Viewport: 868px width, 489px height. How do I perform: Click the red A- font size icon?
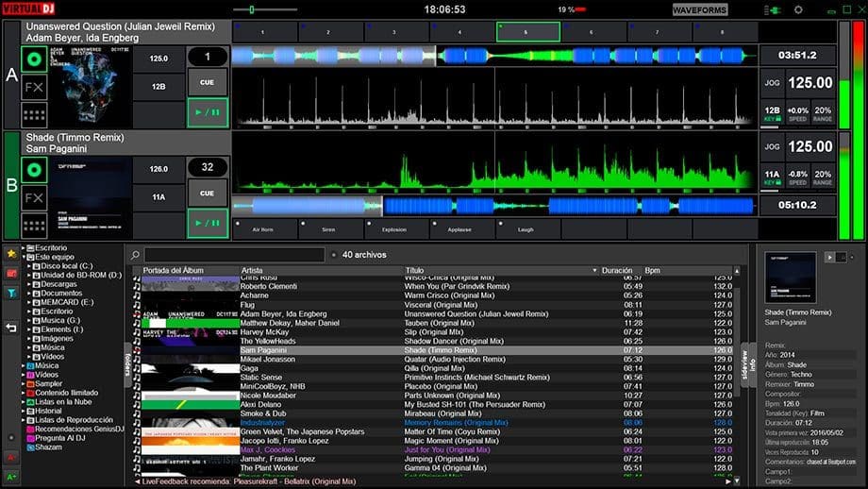pos(11,458)
